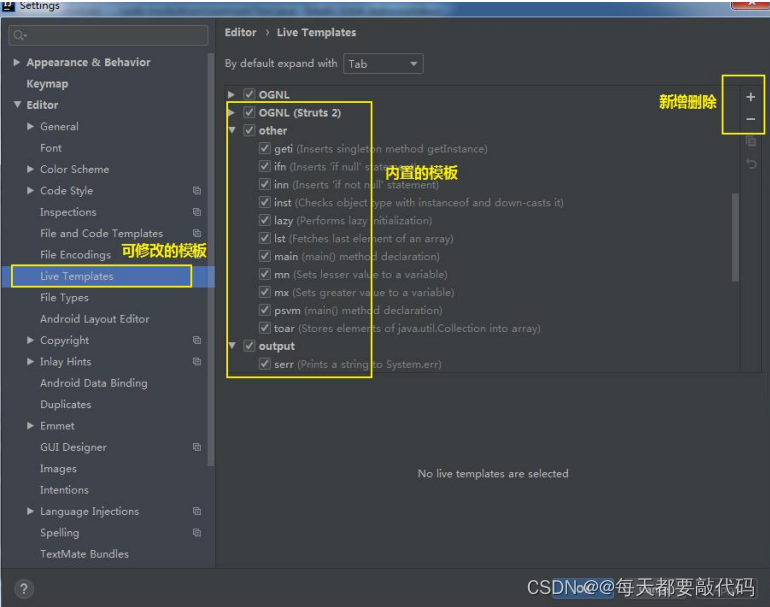Image resolution: width=770 pixels, height=607 pixels.
Task: Expand Appearance & Behavior section
Action: coord(17,62)
